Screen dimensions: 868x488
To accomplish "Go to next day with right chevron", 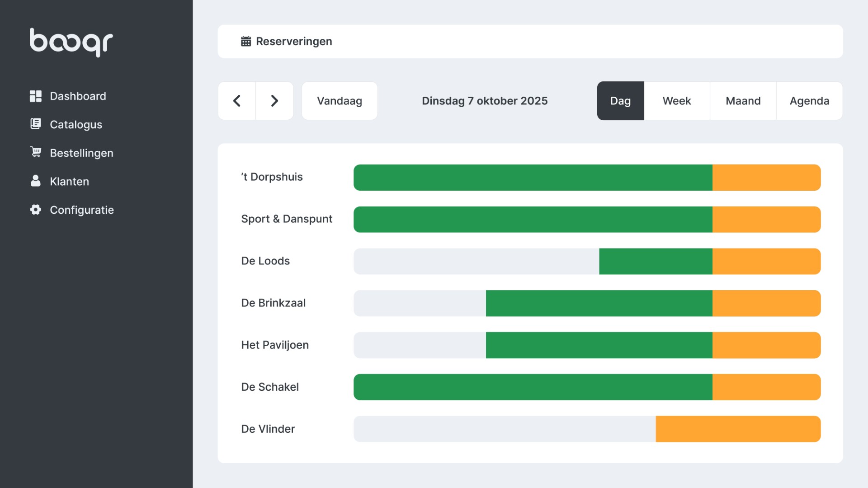I will click(x=274, y=101).
